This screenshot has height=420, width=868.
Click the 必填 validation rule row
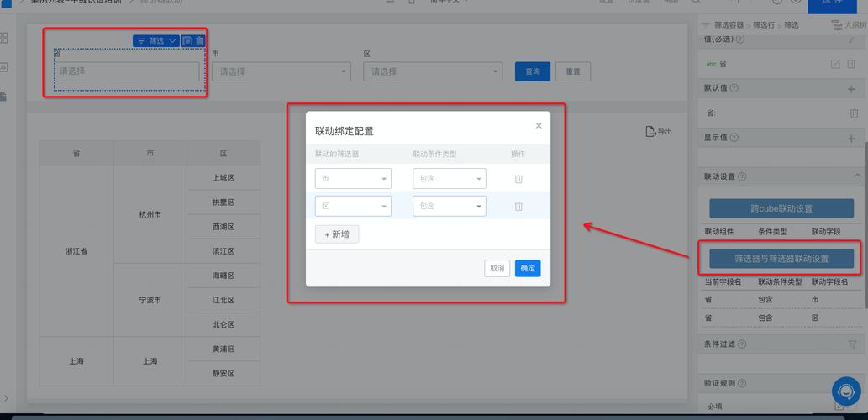(x=781, y=407)
